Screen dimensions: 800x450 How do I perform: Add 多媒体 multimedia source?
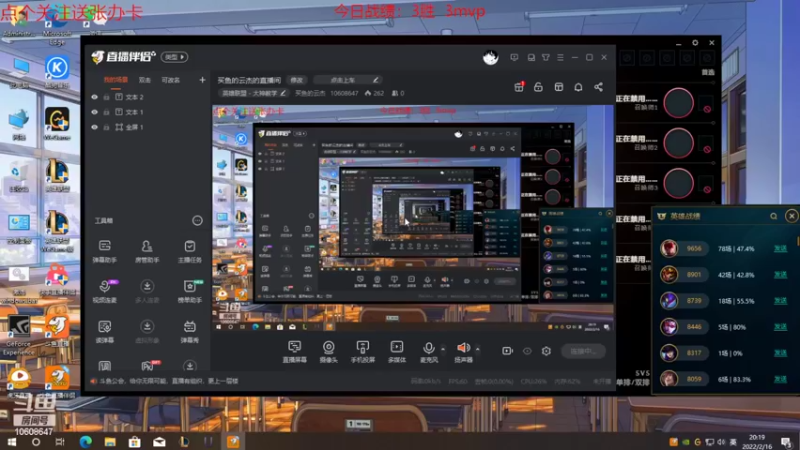pos(396,352)
